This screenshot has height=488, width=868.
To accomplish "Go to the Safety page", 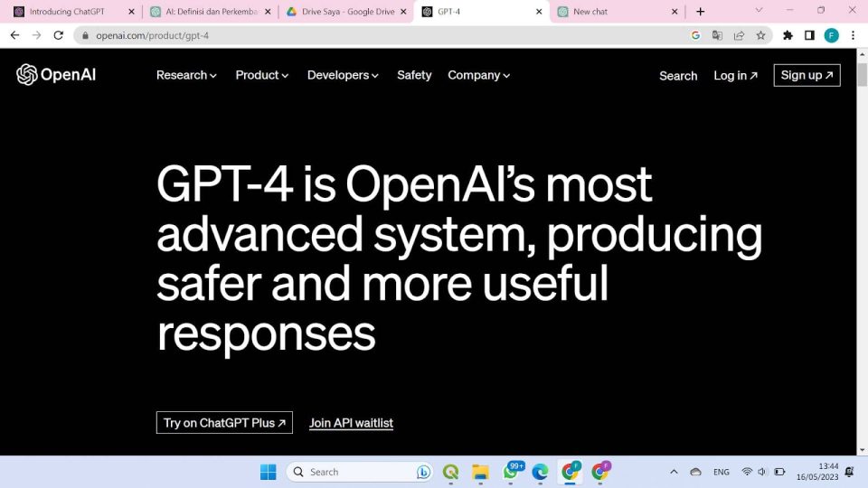I will coord(414,75).
